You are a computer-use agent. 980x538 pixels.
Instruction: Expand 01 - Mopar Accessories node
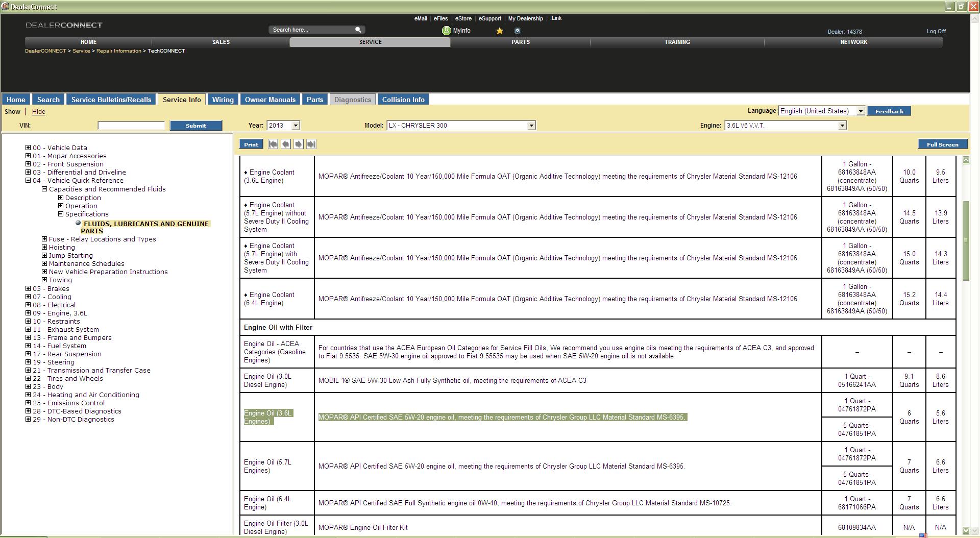(x=28, y=156)
